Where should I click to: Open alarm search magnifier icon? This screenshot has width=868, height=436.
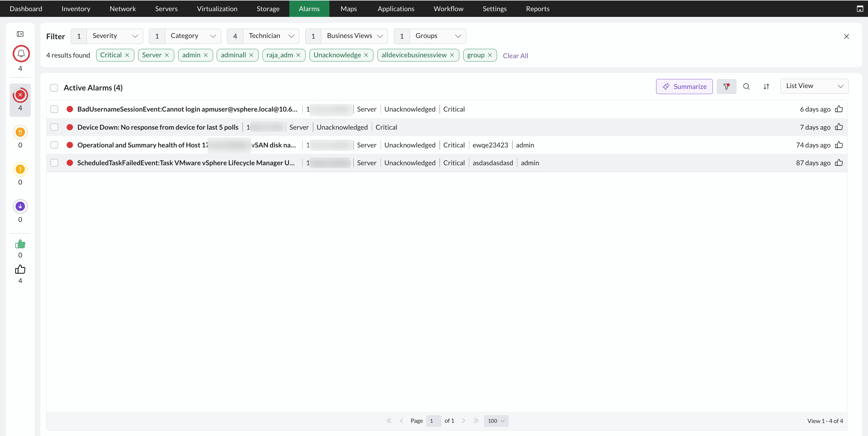pos(746,87)
